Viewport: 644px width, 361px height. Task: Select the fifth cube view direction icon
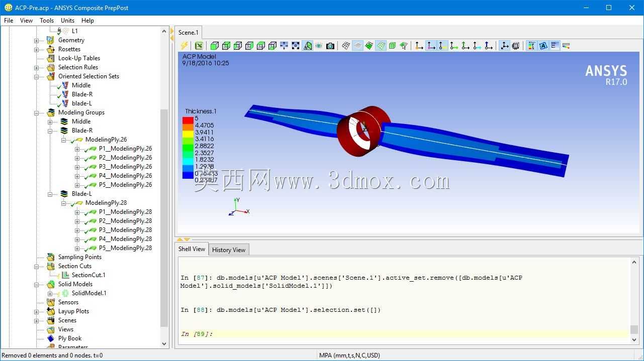261,46
